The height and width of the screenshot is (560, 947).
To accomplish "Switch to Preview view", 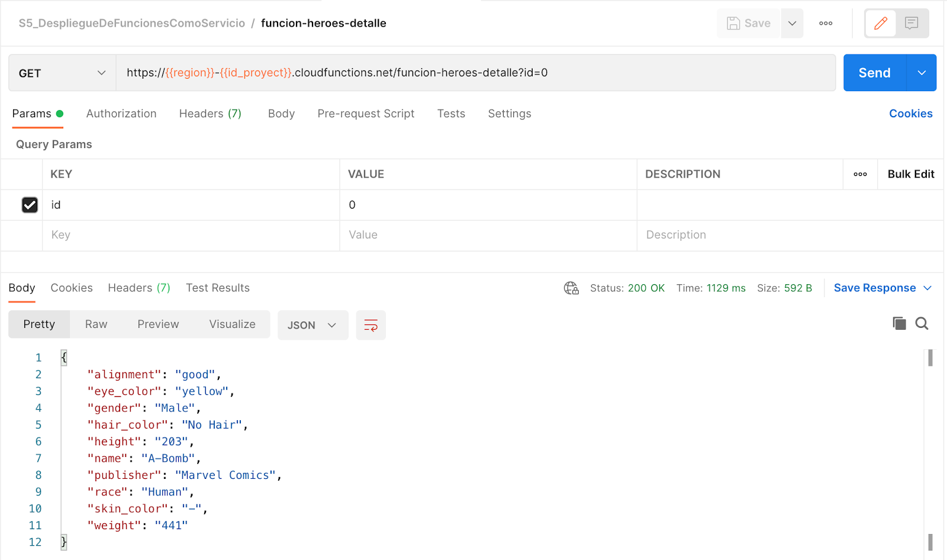I will pyautogui.click(x=158, y=324).
